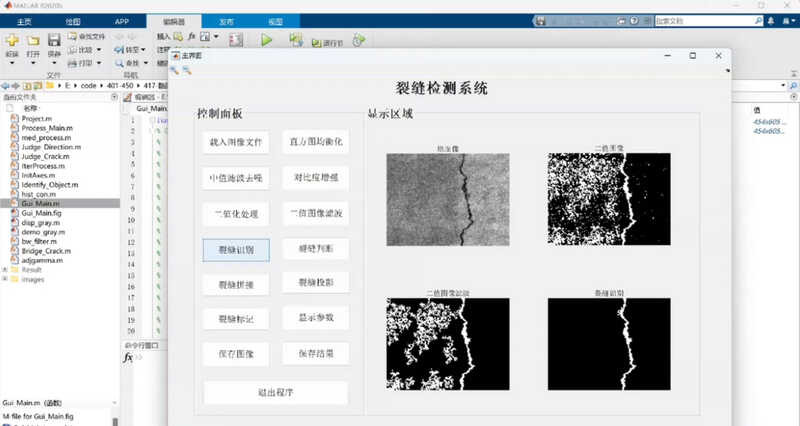800x426 pixels.
Task: Click the Run and Time icon
Action: click(358, 40)
